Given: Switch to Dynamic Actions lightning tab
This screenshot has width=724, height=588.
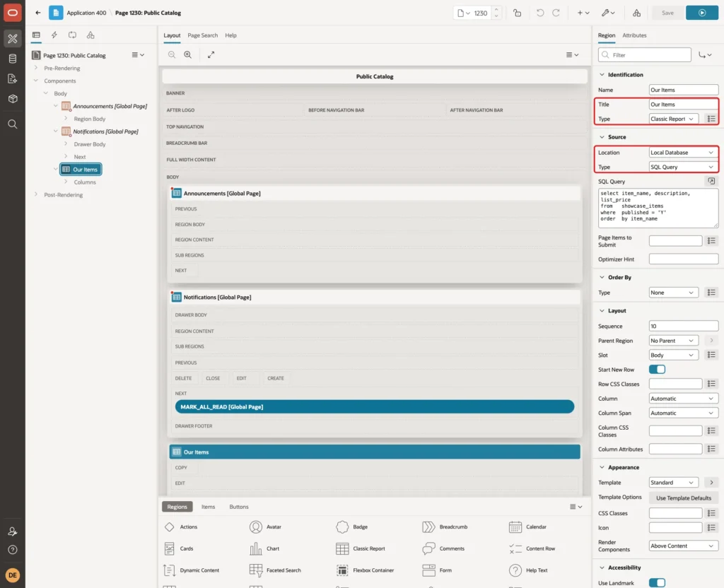Looking at the screenshot, I should pyautogui.click(x=54, y=35).
